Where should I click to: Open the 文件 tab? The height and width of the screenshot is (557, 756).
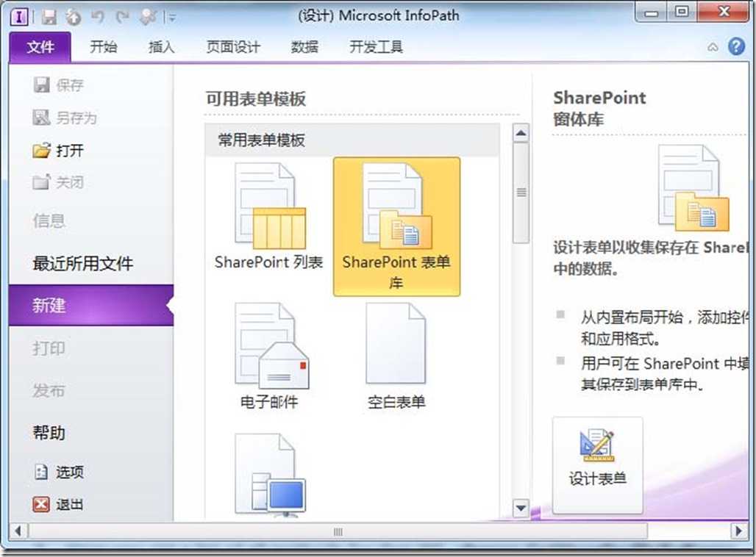point(40,47)
